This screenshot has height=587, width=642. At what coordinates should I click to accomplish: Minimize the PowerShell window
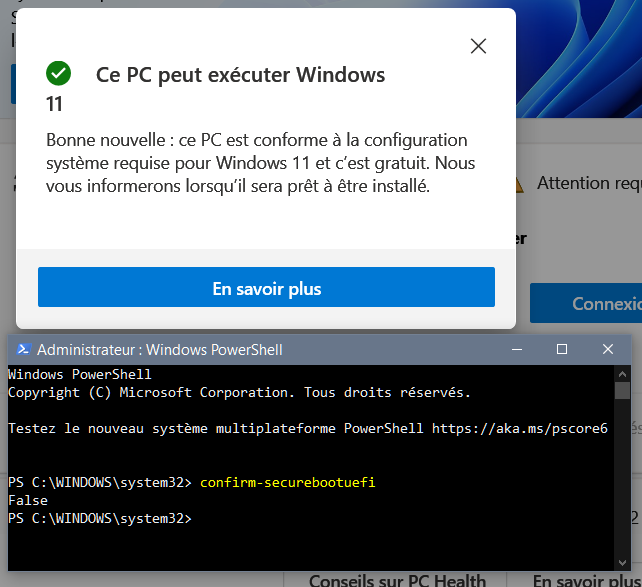coord(516,349)
